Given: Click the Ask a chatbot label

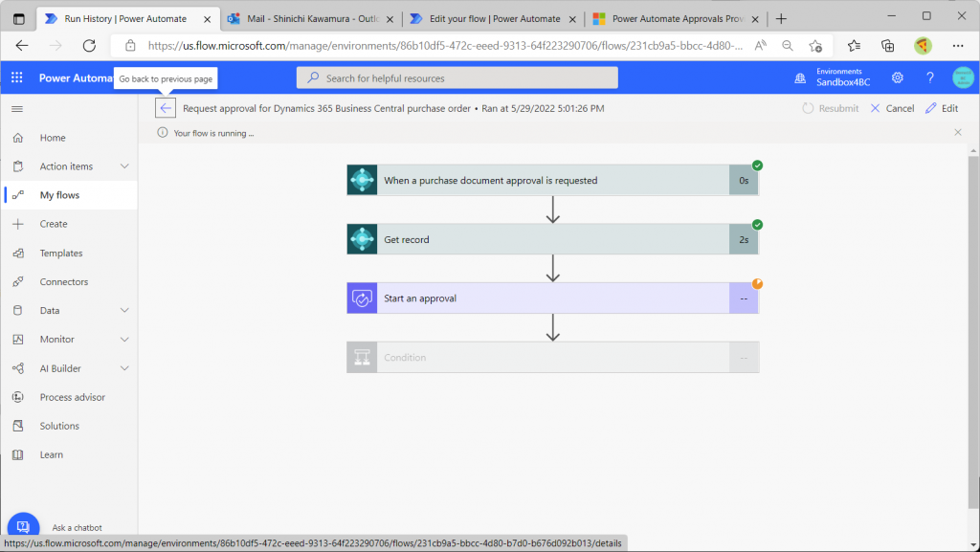Looking at the screenshot, I should [77, 528].
